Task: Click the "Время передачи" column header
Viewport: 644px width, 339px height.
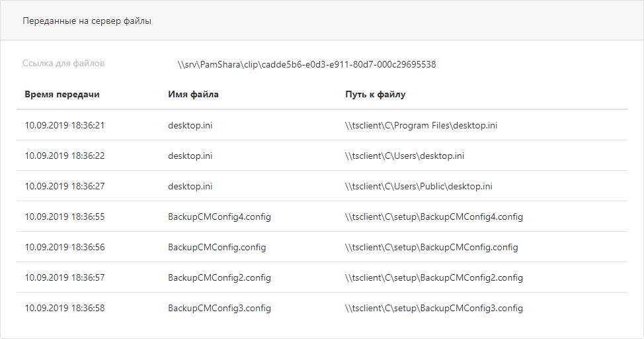Action: (x=62, y=95)
